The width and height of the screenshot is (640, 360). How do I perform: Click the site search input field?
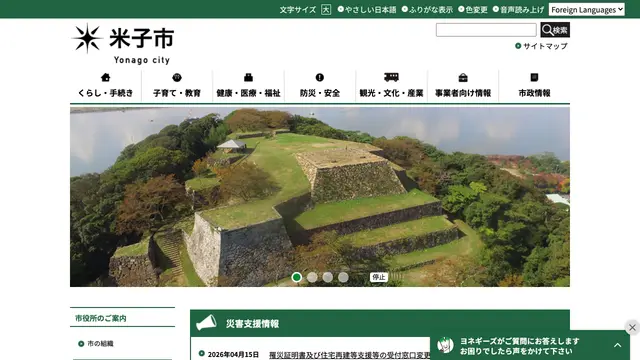coord(486,30)
